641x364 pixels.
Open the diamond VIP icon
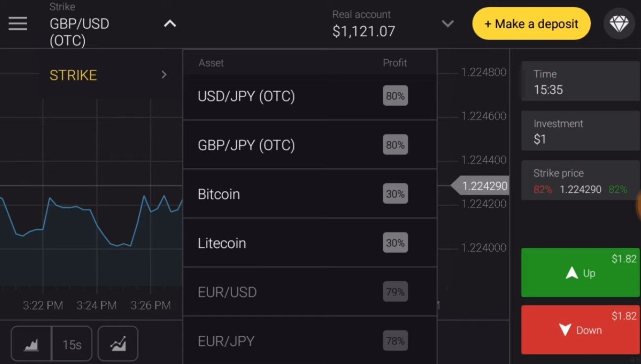[619, 23]
